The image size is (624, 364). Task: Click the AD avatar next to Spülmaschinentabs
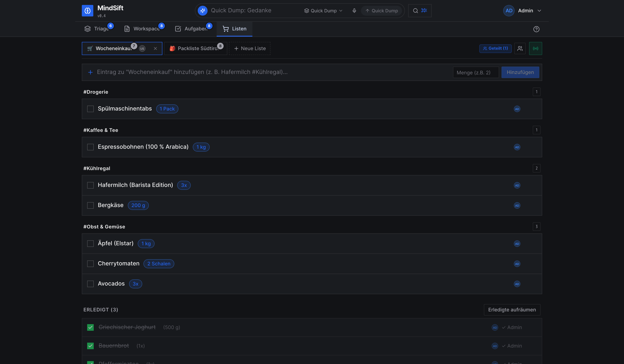click(517, 109)
